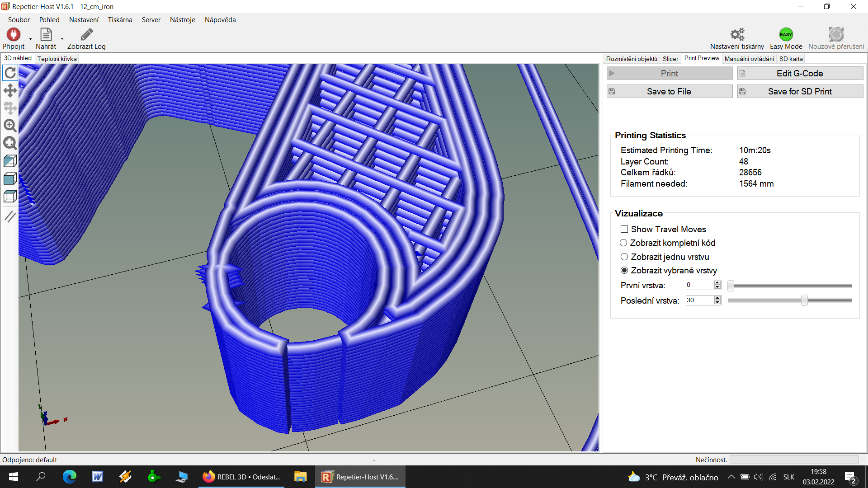Viewport: 868px width, 488px height.
Task: Click the Poslední vrstva slider handle
Action: pos(804,300)
